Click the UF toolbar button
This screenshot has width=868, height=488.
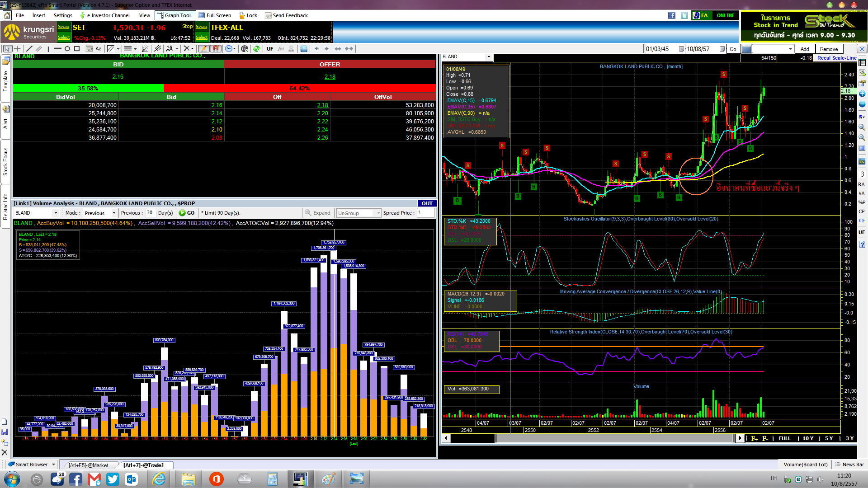pos(270,49)
